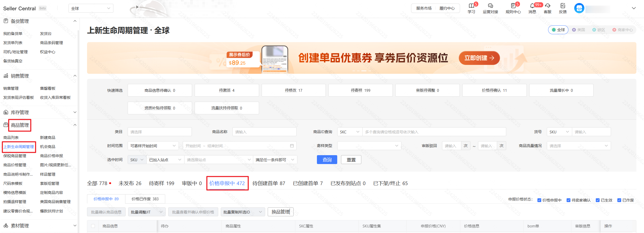Select the 美国 region switch pill
The image size is (644, 233).
(579, 30)
